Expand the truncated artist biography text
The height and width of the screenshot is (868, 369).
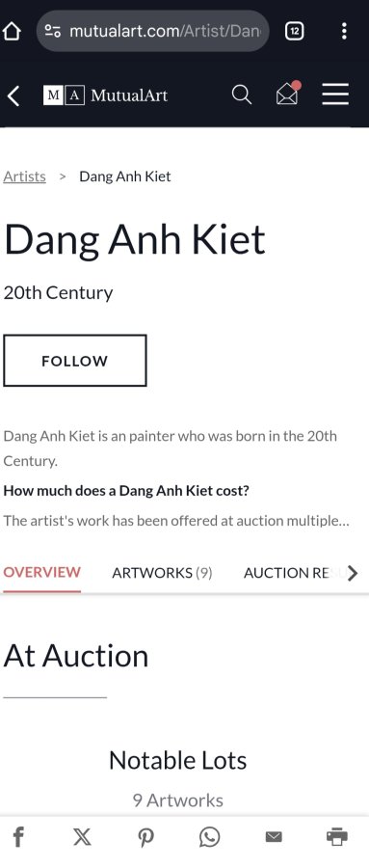click(x=176, y=521)
